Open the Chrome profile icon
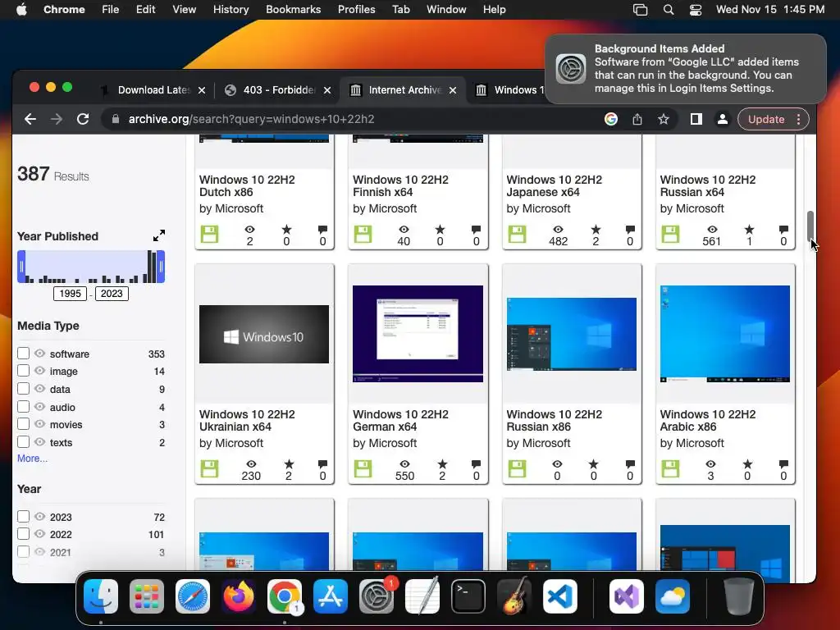The width and height of the screenshot is (840, 630). (x=722, y=119)
